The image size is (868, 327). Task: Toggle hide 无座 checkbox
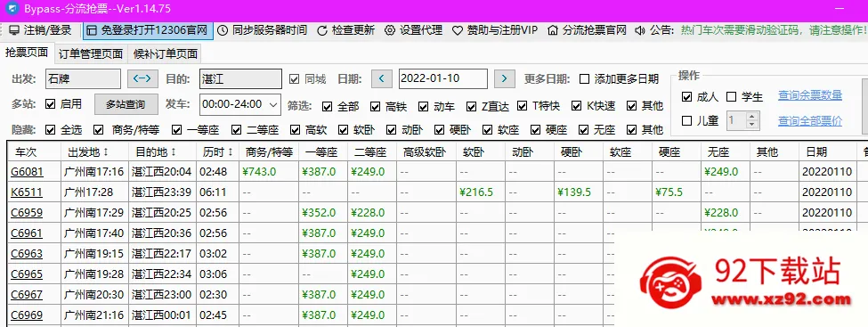click(583, 130)
